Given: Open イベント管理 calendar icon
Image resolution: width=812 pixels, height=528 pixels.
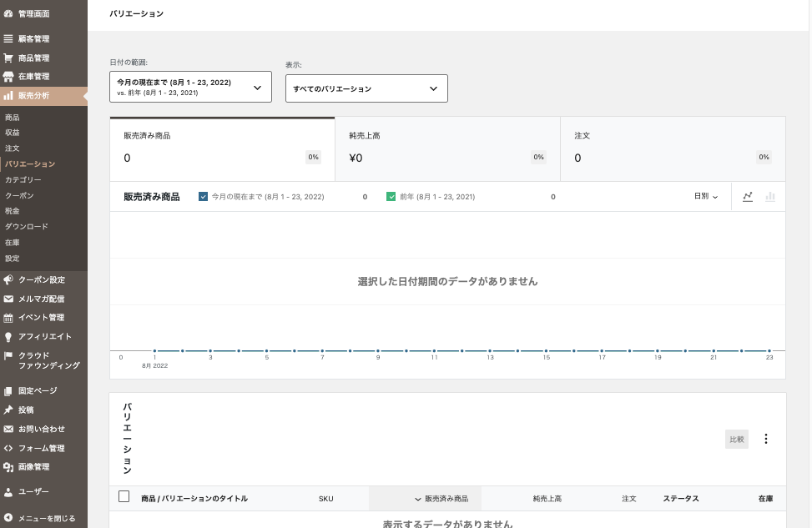Looking at the screenshot, I should [8, 318].
